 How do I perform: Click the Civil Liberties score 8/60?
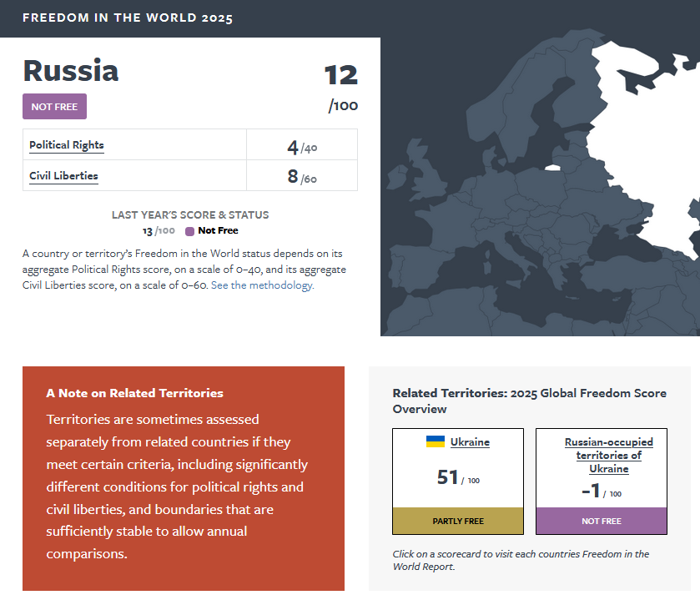302,177
